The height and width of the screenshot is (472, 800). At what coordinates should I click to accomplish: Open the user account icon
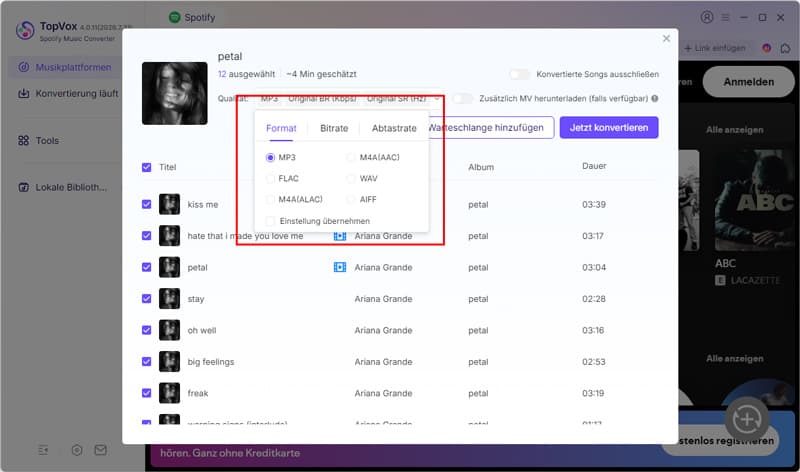tap(707, 17)
